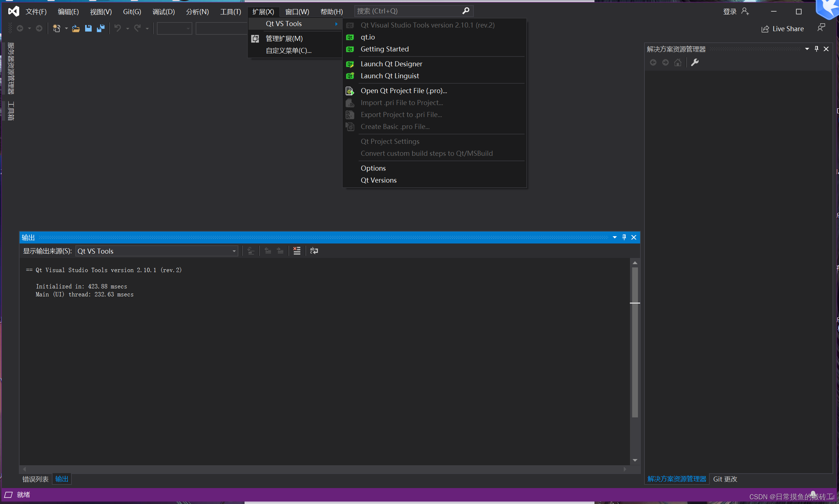The height and width of the screenshot is (504, 839).
Task: Unpin the 解决方案资源管理器 panel
Action: (816, 49)
